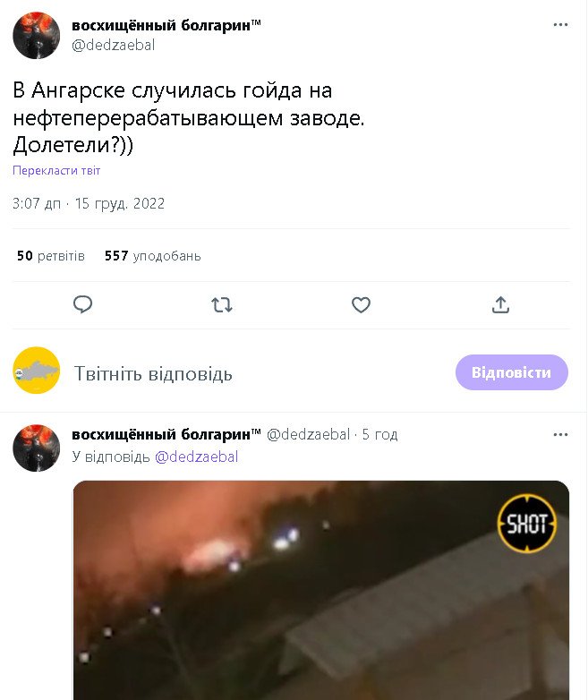Screen dimensions: 588x700
Task: Open main tweet's three-dot more menu
Action: pyautogui.click(x=560, y=24)
